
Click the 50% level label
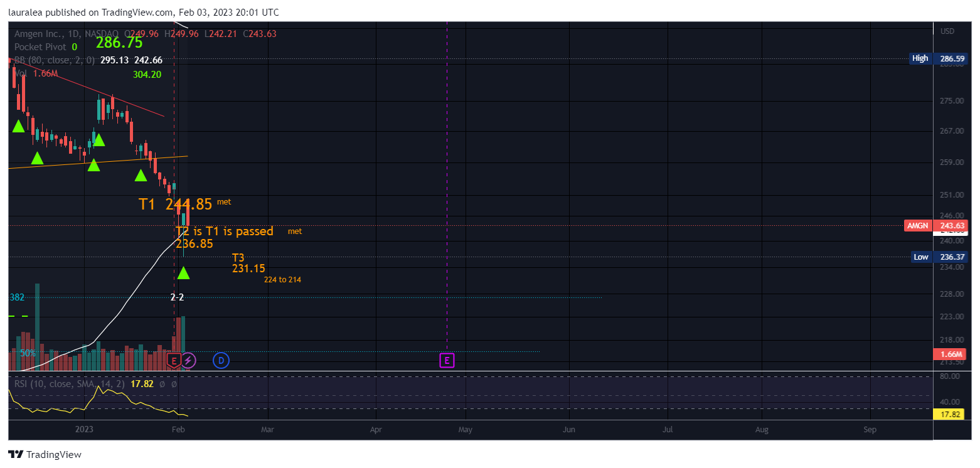point(28,353)
